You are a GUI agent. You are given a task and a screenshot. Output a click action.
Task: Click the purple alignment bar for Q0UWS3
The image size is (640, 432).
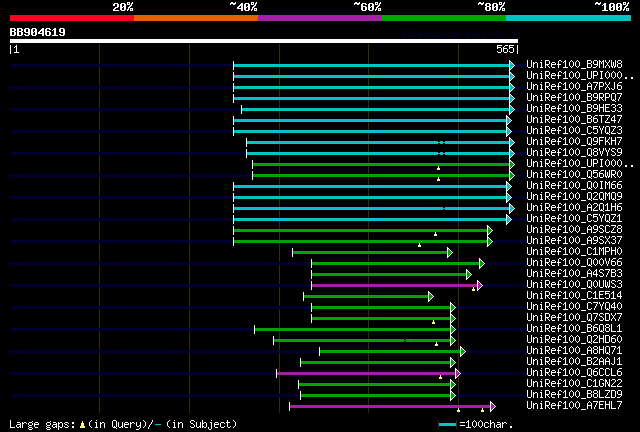pos(394,285)
